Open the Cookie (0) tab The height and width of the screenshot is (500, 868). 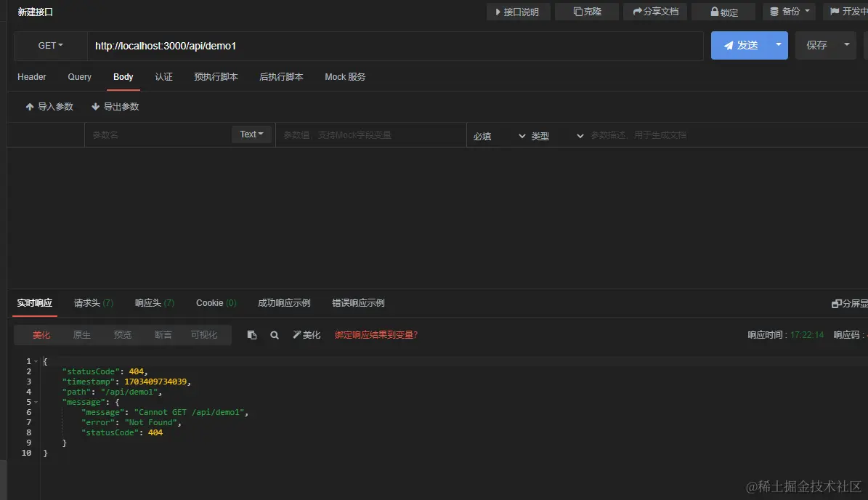coord(216,303)
